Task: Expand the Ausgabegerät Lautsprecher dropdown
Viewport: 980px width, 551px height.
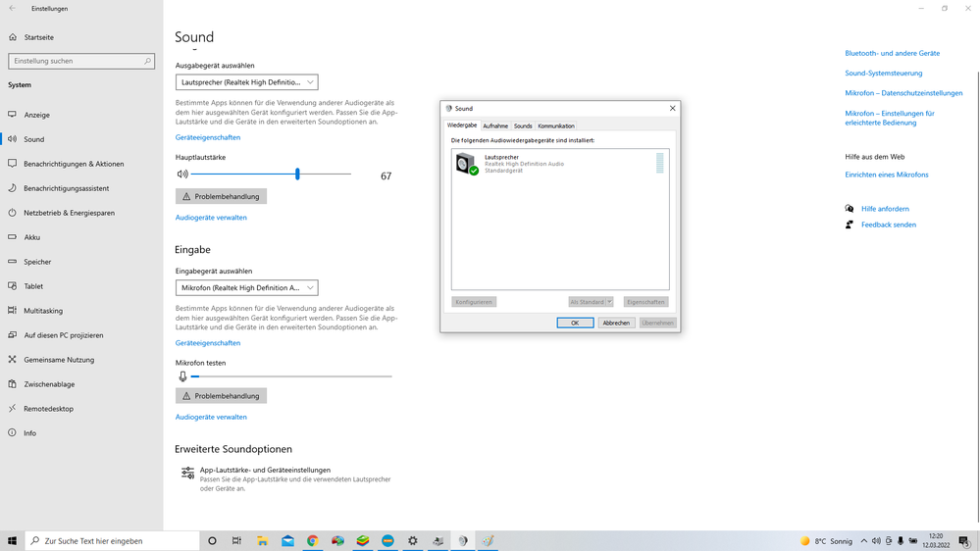Action: (246, 82)
